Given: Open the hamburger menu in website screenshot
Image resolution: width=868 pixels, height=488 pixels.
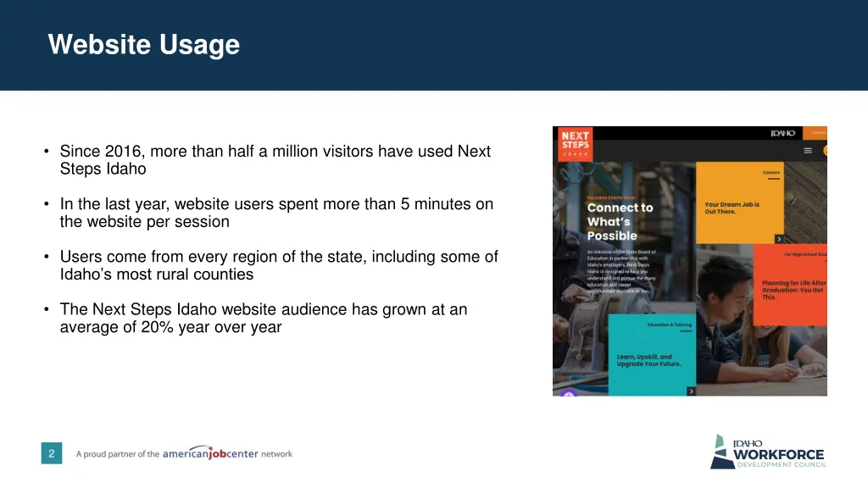Looking at the screenshot, I should pos(808,151).
